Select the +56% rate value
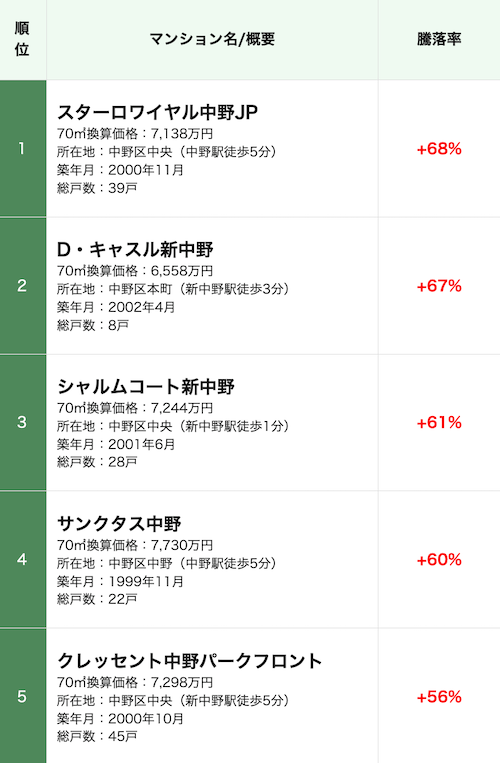Image resolution: width=500 pixels, height=763 pixels. [439, 697]
